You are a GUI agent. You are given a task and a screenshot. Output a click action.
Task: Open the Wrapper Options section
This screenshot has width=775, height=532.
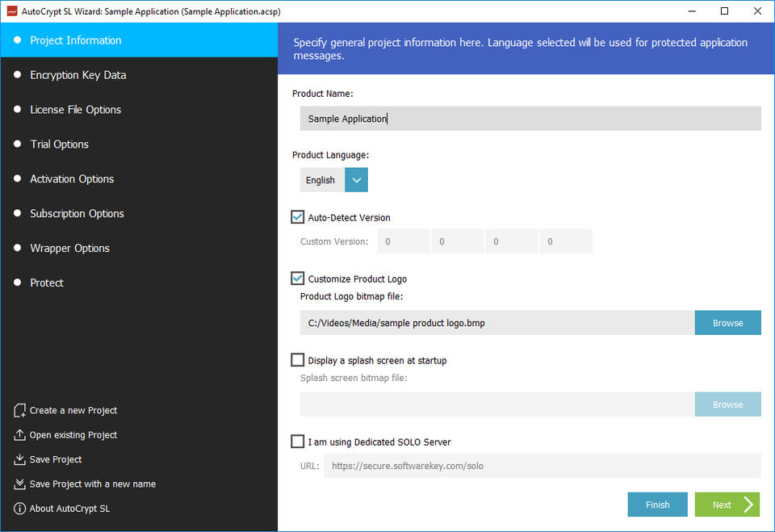click(x=69, y=249)
